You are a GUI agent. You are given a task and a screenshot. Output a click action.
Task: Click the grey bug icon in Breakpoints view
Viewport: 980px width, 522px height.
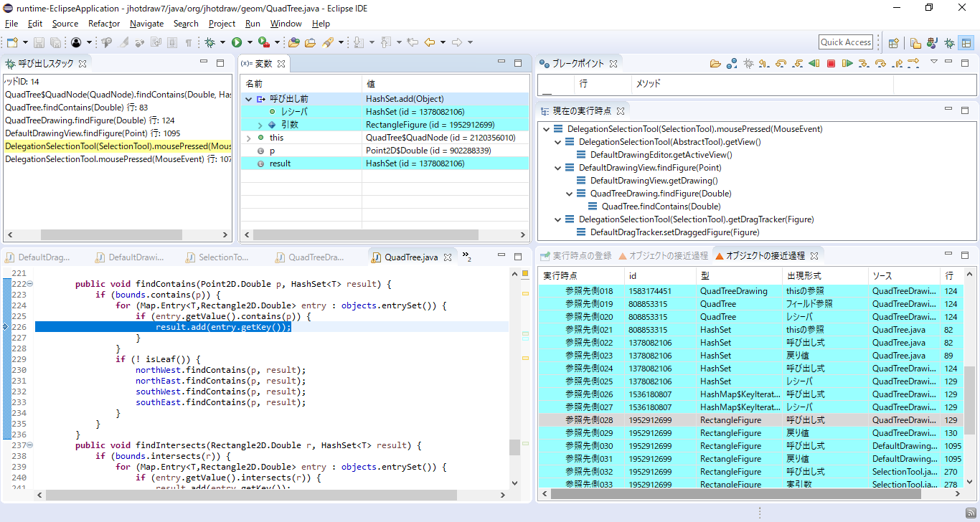tap(748, 63)
